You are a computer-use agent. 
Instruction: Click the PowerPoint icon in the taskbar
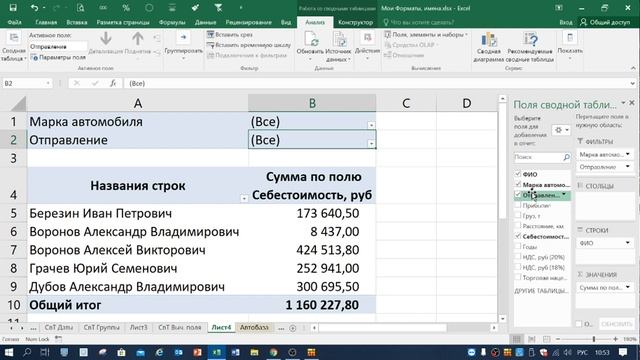point(197,352)
